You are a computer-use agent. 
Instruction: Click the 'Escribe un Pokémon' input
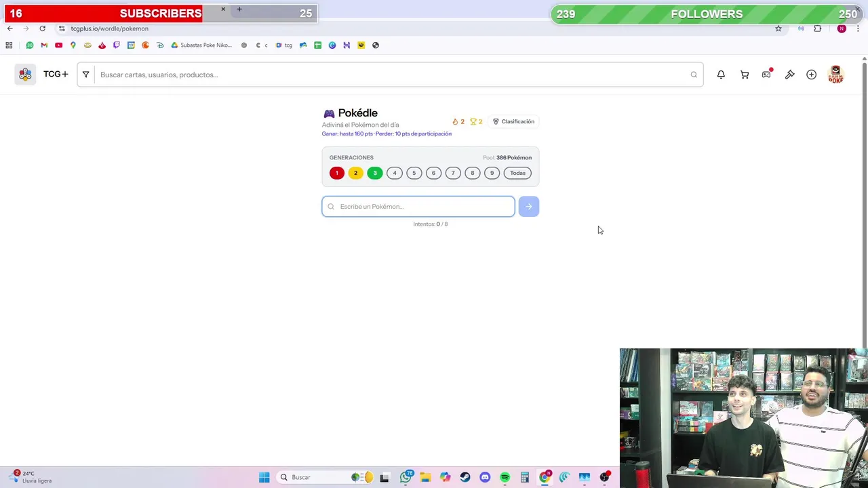(418, 207)
